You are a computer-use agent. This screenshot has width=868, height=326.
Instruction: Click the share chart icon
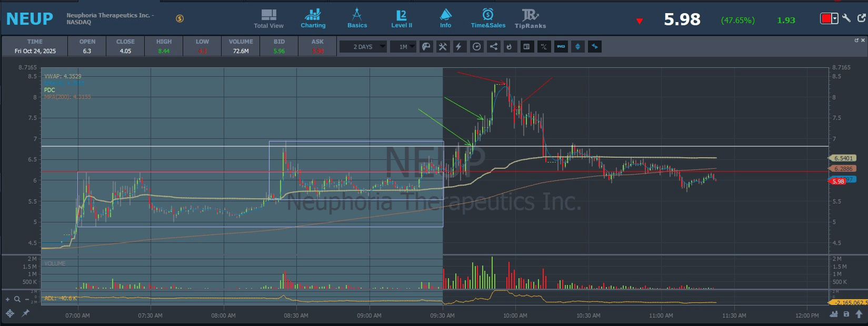point(493,47)
